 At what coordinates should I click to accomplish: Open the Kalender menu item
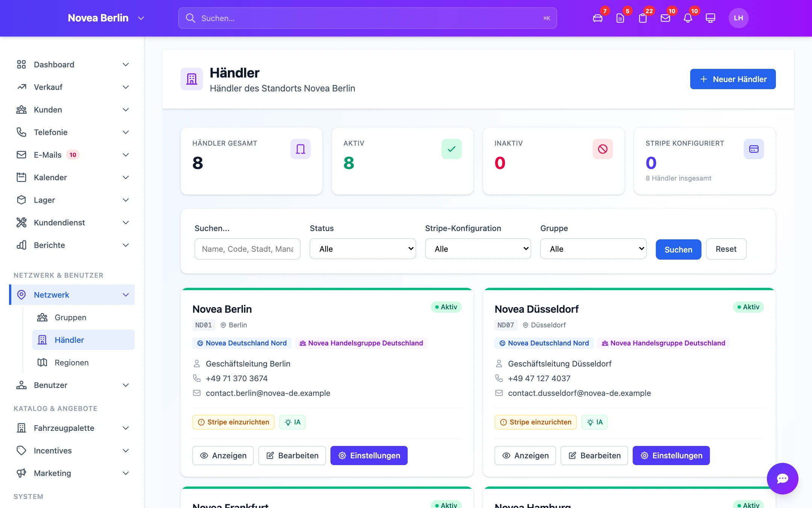[73, 177]
